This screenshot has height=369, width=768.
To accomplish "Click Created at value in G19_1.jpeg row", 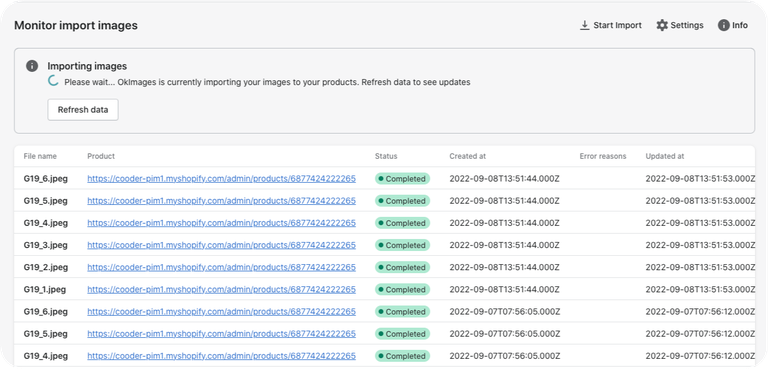I will pyautogui.click(x=504, y=290).
